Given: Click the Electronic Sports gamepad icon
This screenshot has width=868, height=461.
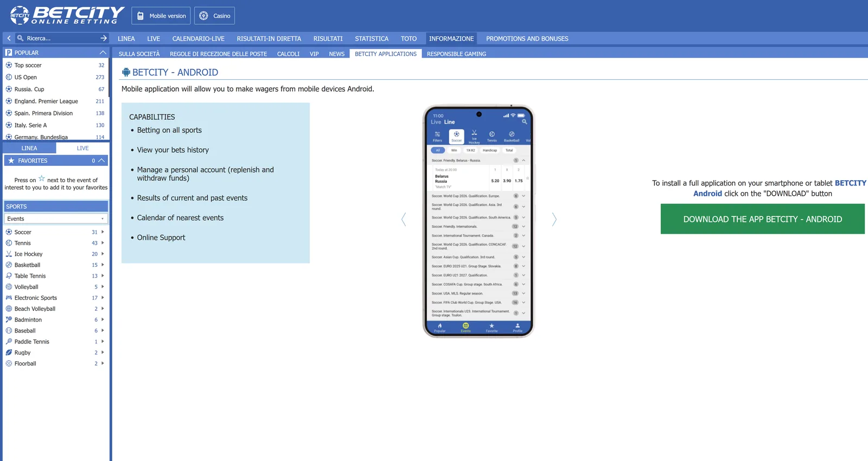Looking at the screenshot, I should click(x=9, y=298).
